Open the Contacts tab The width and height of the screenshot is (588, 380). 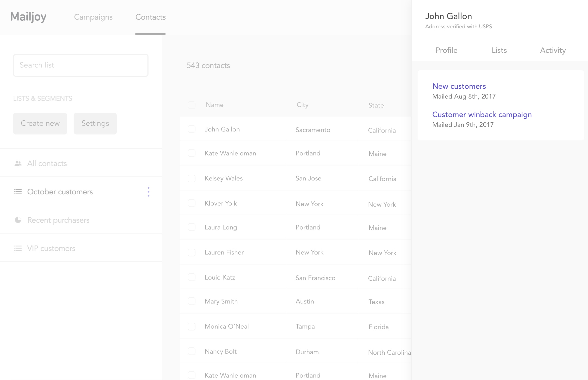pos(151,17)
